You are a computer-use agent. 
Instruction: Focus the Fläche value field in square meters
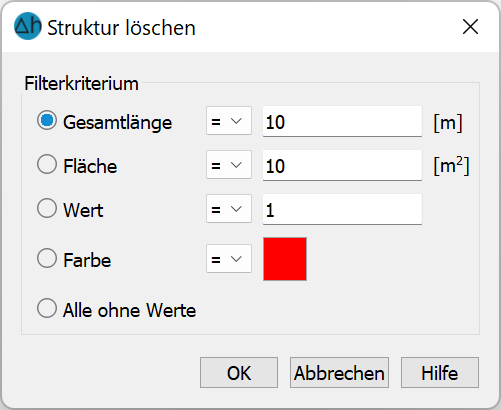click(342, 165)
